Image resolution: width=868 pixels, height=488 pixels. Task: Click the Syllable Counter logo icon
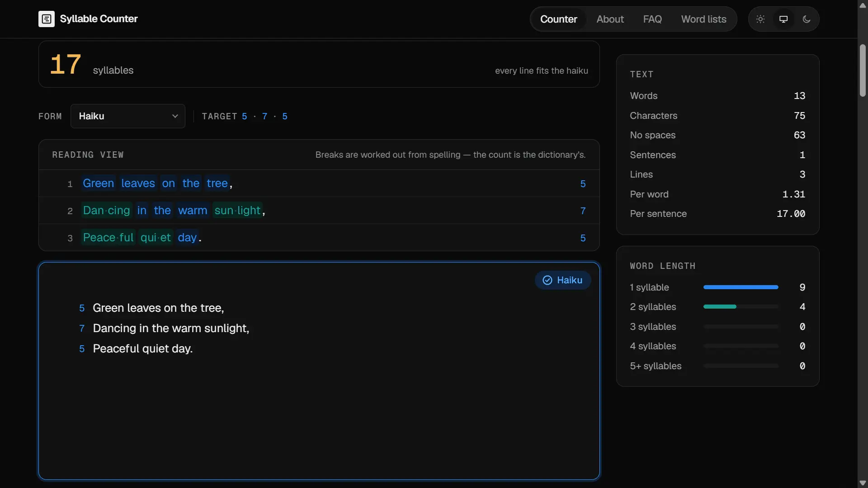[x=46, y=19]
